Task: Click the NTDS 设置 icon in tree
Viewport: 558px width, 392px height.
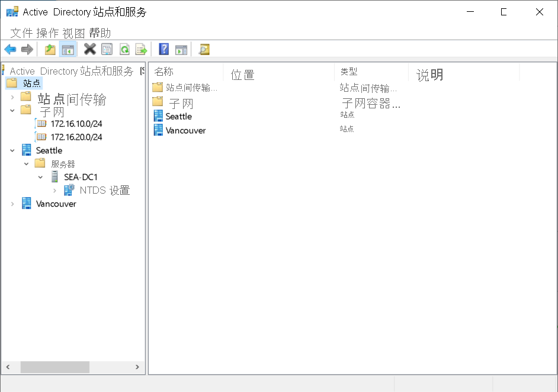Action: [69, 190]
